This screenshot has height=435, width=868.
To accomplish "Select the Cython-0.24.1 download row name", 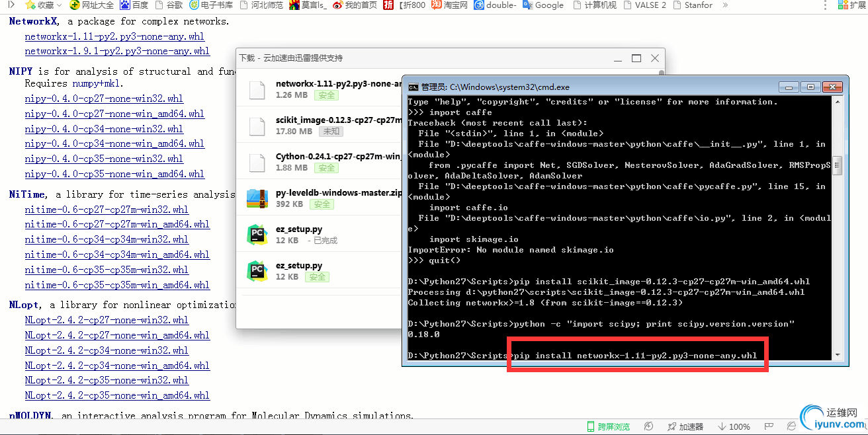I will pyautogui.click(x=339, y=157).
